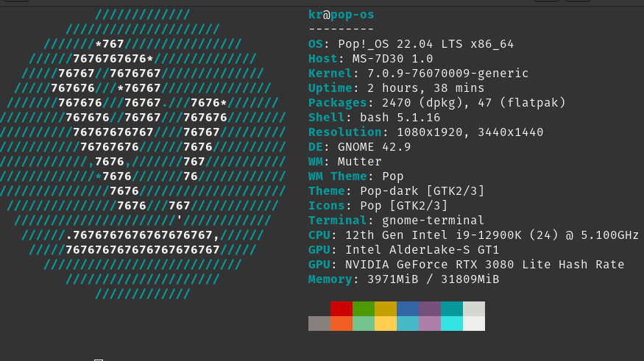This screenshot has height=361, width=644.
Task: Click the Kernel value 7.0.9-76070009-generic
Action: pos(447,74)
